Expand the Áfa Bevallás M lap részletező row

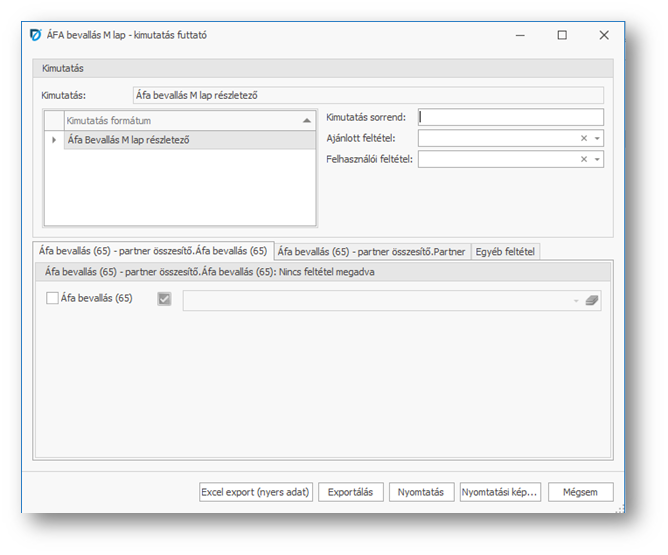(54, 140)
